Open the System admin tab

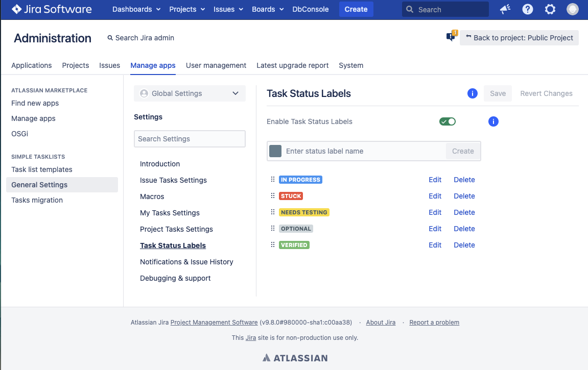[350, 65]
